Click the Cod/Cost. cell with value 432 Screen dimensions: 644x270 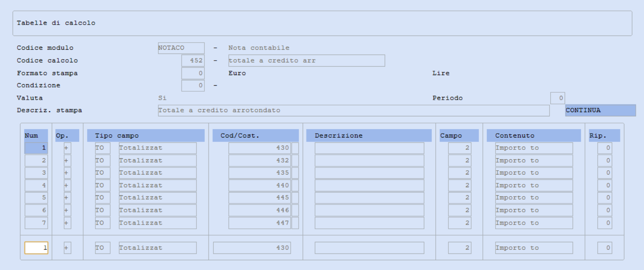[x=259, y=160]
